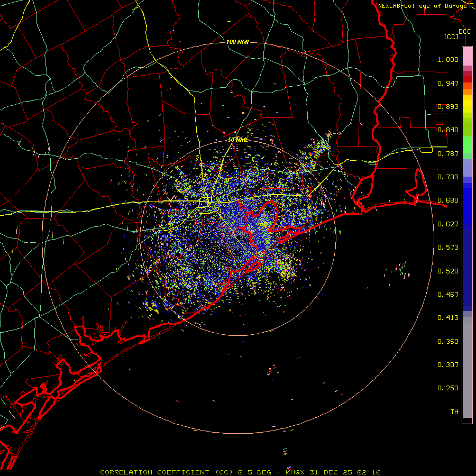476x476 pixels.
Task: Pick the lavender segment near 0.733
Action: point(467,168)
